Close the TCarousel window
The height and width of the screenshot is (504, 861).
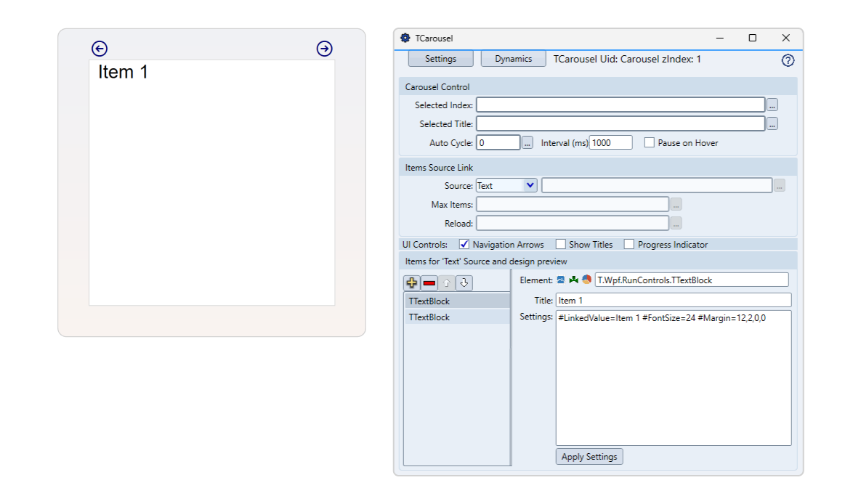785,38
